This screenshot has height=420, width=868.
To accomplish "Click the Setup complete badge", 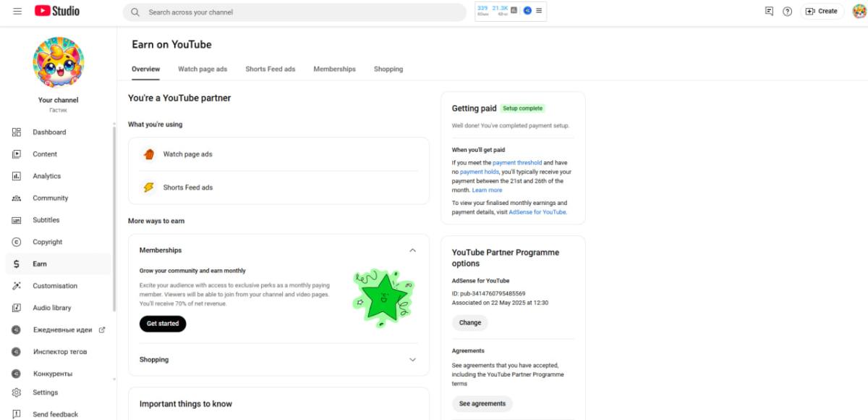I will pyautogui.click(x=522, y=109).
